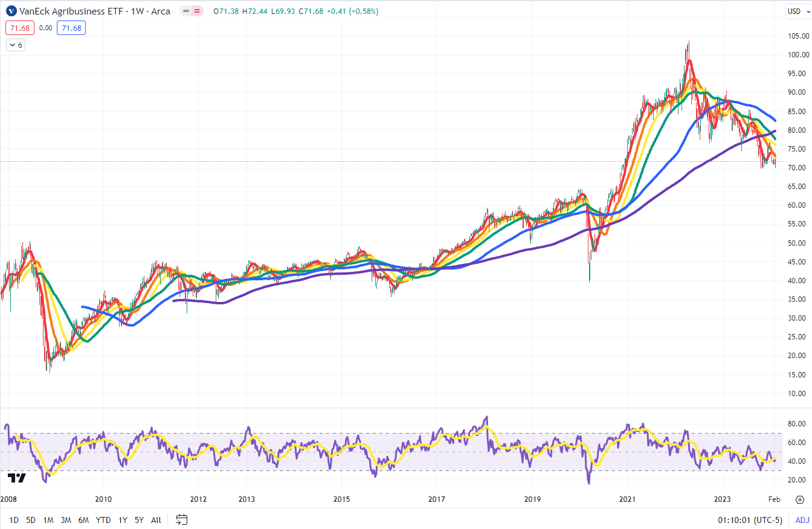Click the H72.44 high value
The height and width of the screenshot is (529, 812).
click(x=254, y=11)
